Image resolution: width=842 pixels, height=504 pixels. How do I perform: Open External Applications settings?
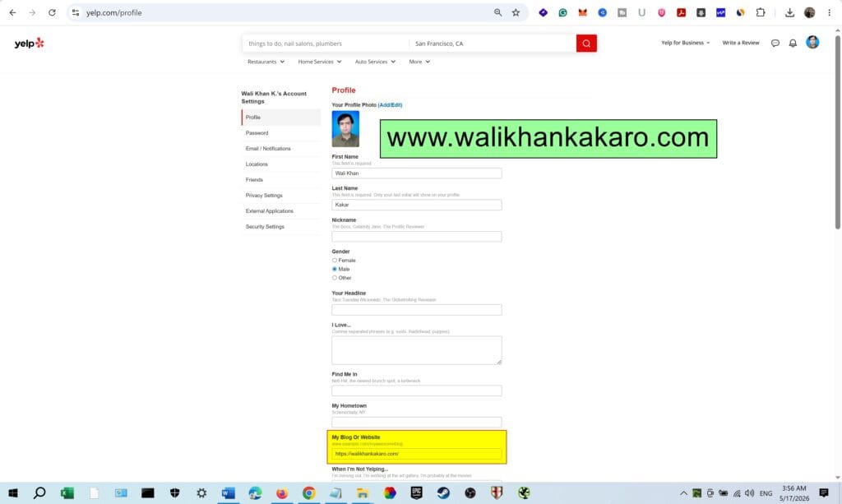[281, 211]
